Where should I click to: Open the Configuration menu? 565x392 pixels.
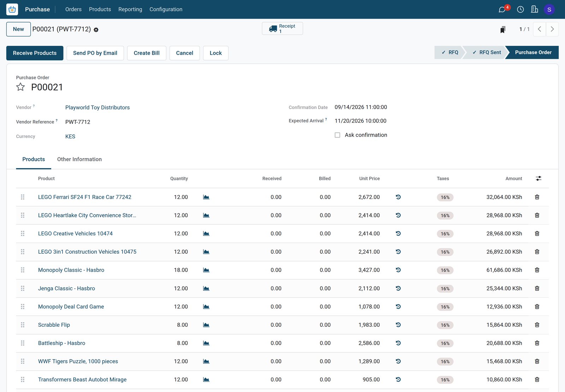point(166,10)
